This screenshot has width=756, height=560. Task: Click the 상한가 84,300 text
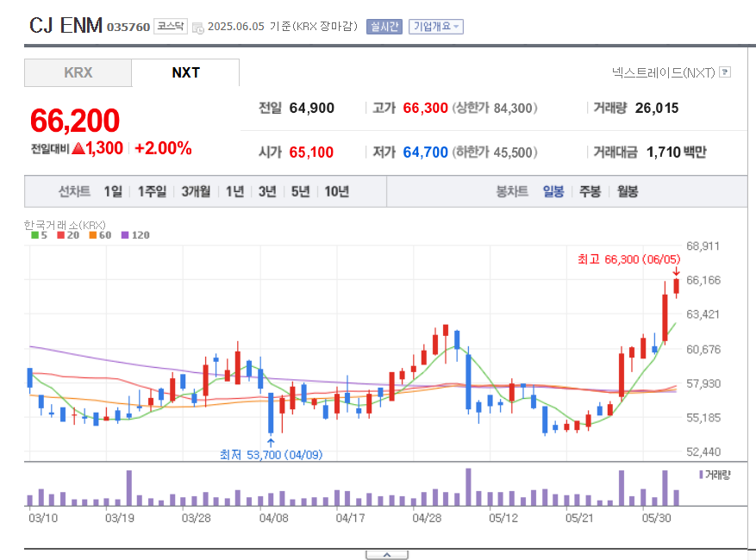tap(495, 108)
